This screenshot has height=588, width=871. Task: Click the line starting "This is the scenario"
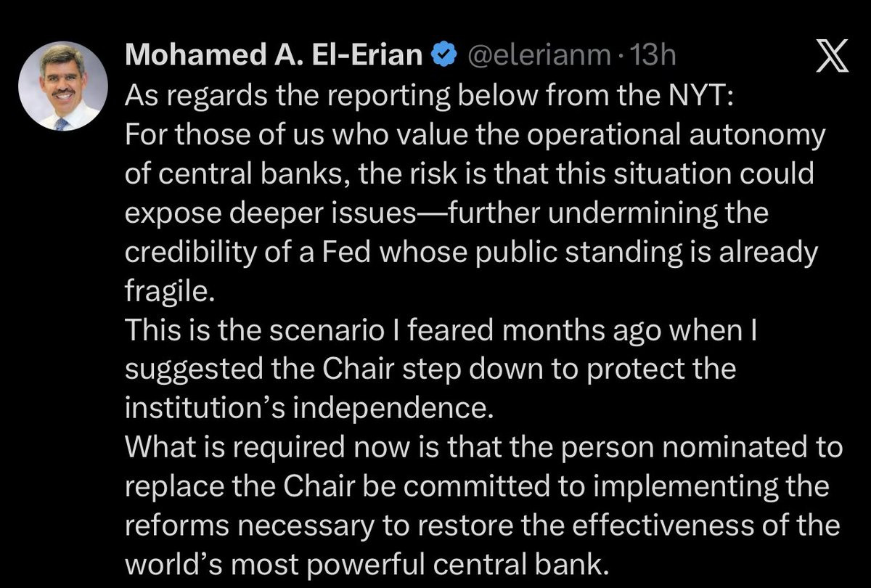[442, 330]
